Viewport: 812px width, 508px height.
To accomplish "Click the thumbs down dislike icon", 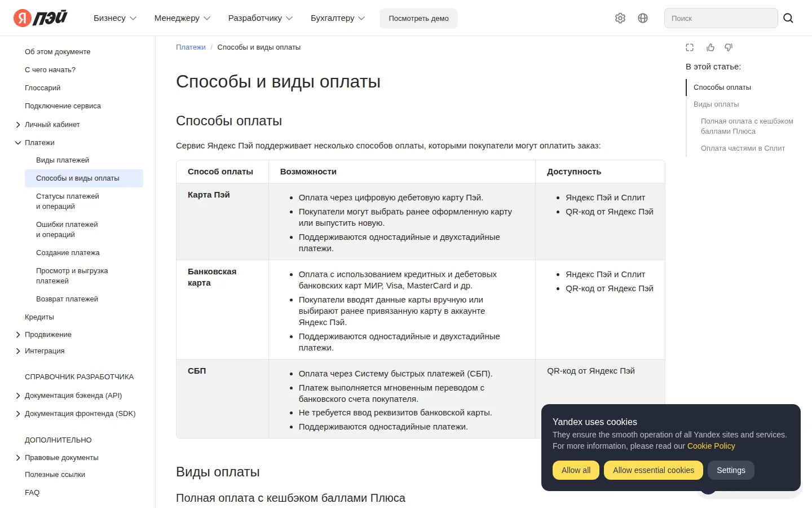I will point(729,47).
